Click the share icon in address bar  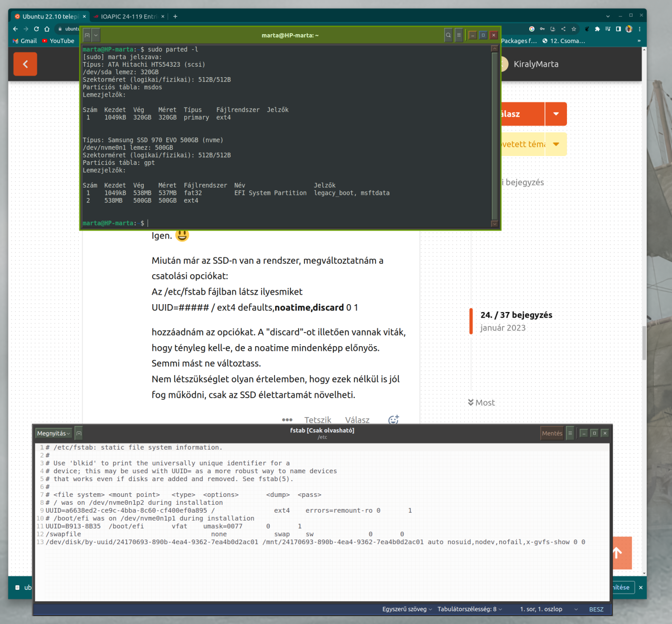563,29
